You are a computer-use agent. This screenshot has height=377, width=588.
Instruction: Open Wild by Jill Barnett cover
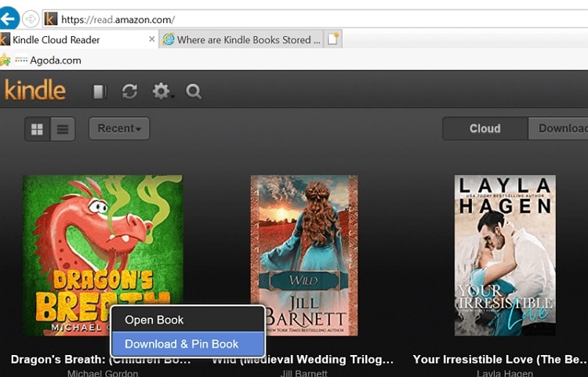[304, 256]
